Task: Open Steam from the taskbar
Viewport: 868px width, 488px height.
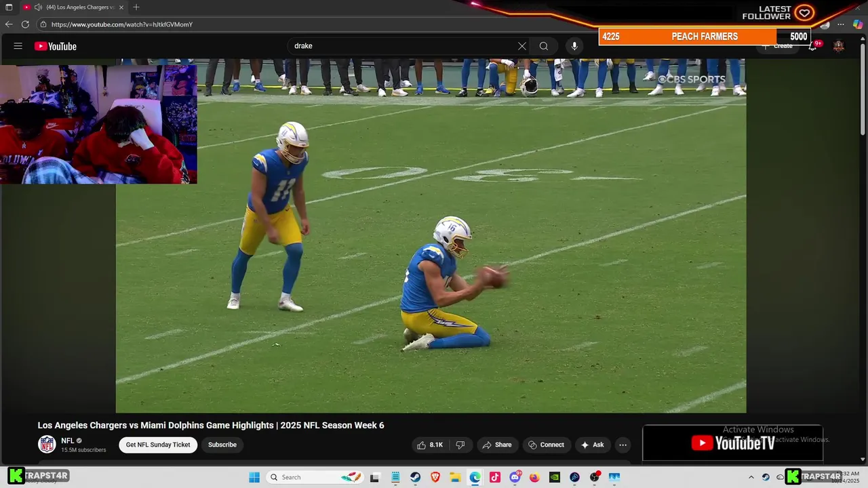Action: point(415,477)
